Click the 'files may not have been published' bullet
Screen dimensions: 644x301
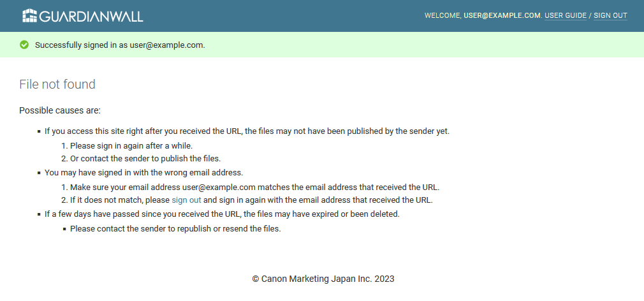pos(247,131)
